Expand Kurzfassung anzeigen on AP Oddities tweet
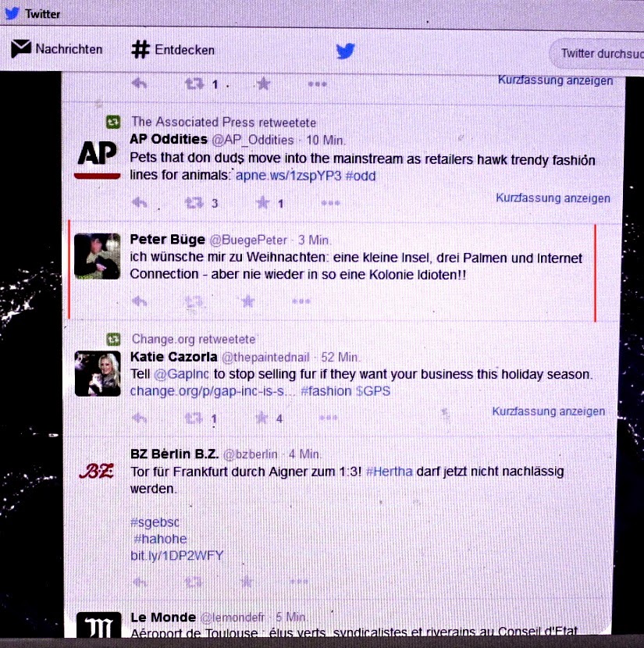The image size is (644, 648). click(x=553, y=198)
